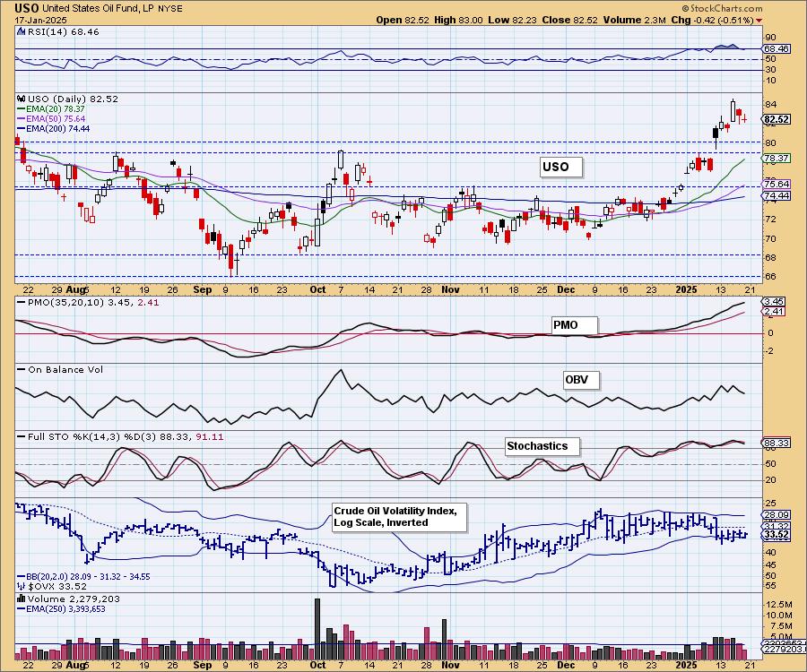The height and width of the screenshot is (672, 807).
Task: Click the 28.09 Bollinger band tag
Action: pyautogui.click(x=777, y=514)
